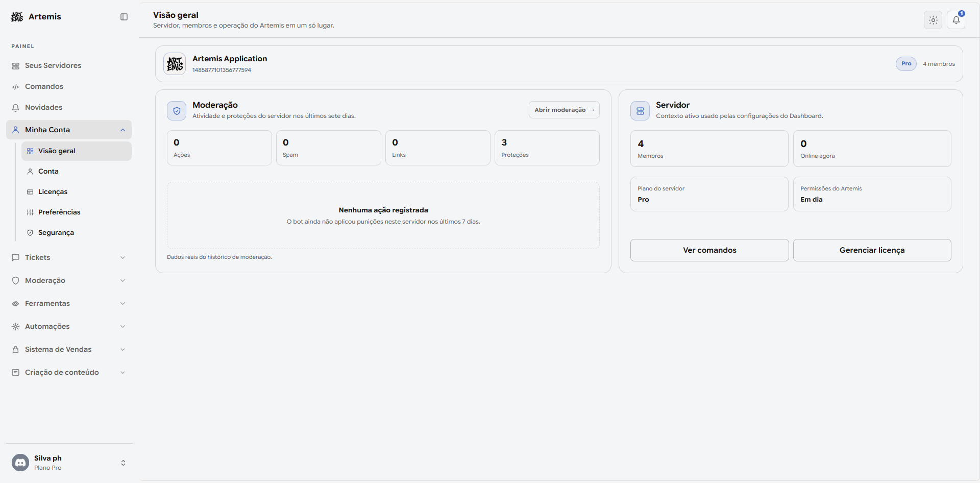Click the Spam stat card
Image resolution: width=980 pixels, height=483 pixels.
(329, 148)
